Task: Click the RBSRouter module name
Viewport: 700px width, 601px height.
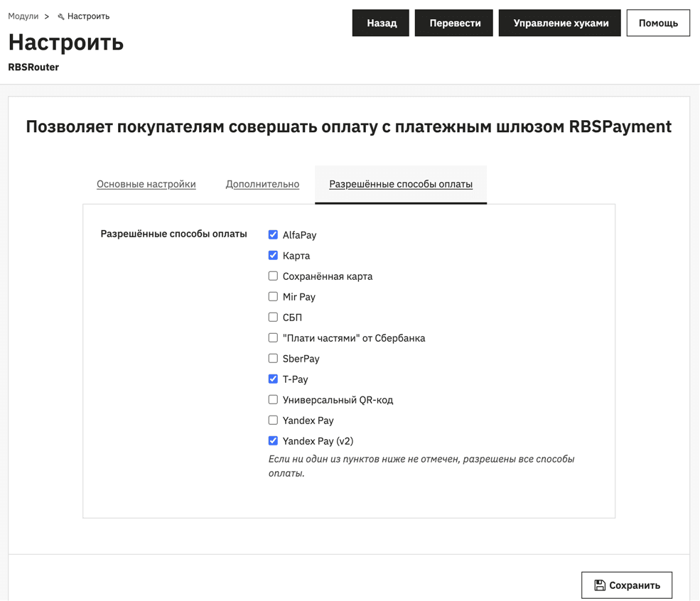Action: (33, 67)
